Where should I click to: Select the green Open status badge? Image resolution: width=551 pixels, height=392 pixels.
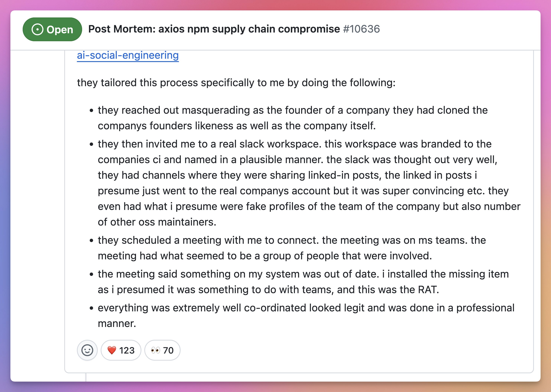pos(52,30)
